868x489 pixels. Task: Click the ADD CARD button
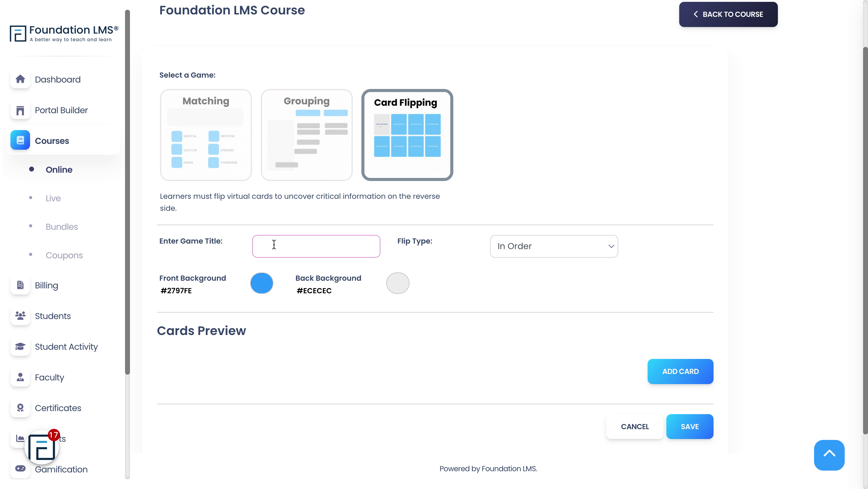click(680, 371)
